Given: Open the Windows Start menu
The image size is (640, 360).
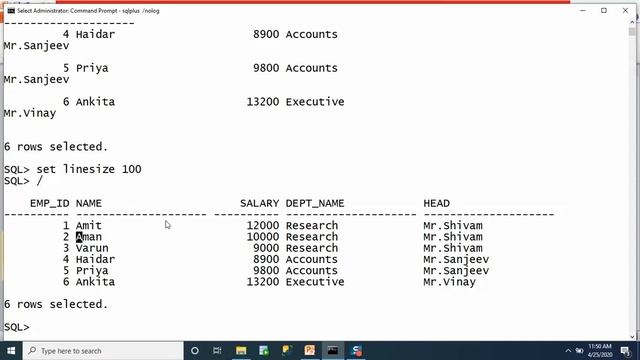Looking at the screenshot, I should pos(11,351).
